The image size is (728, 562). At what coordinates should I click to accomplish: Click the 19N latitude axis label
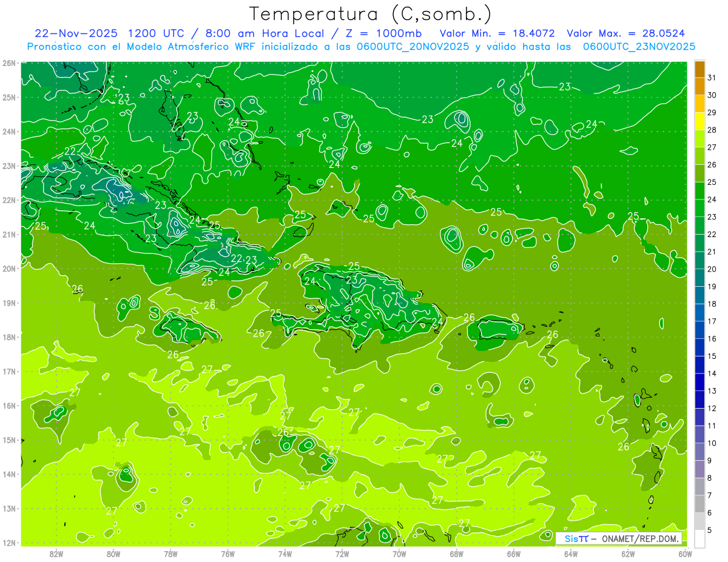(8, 303)
